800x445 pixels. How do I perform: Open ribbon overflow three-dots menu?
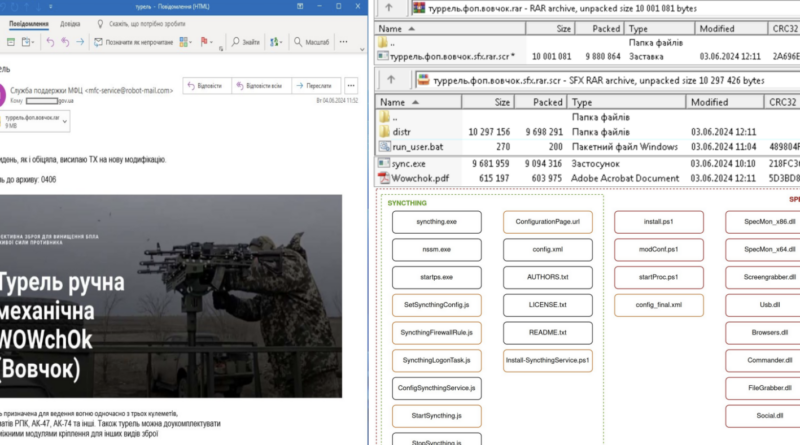click(x=344, y=42)
